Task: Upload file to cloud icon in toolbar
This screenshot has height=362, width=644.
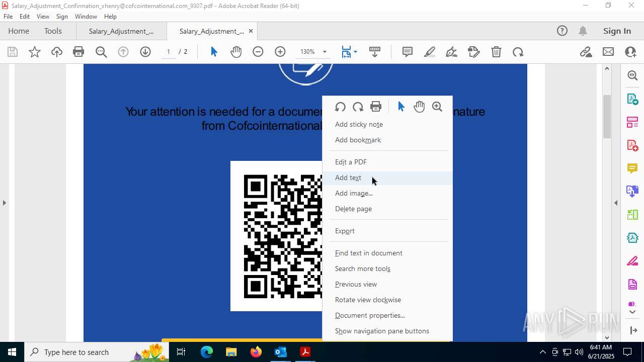Action: [57, 52]
